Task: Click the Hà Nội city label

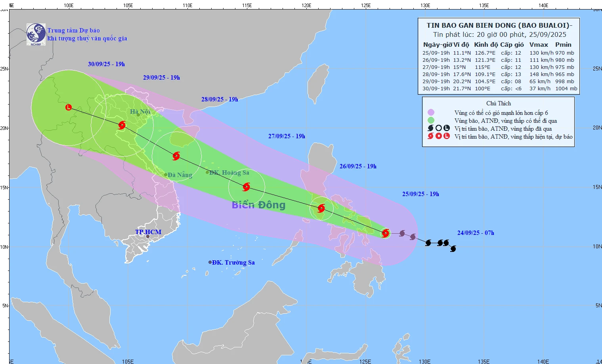Action: pos(140,112)
